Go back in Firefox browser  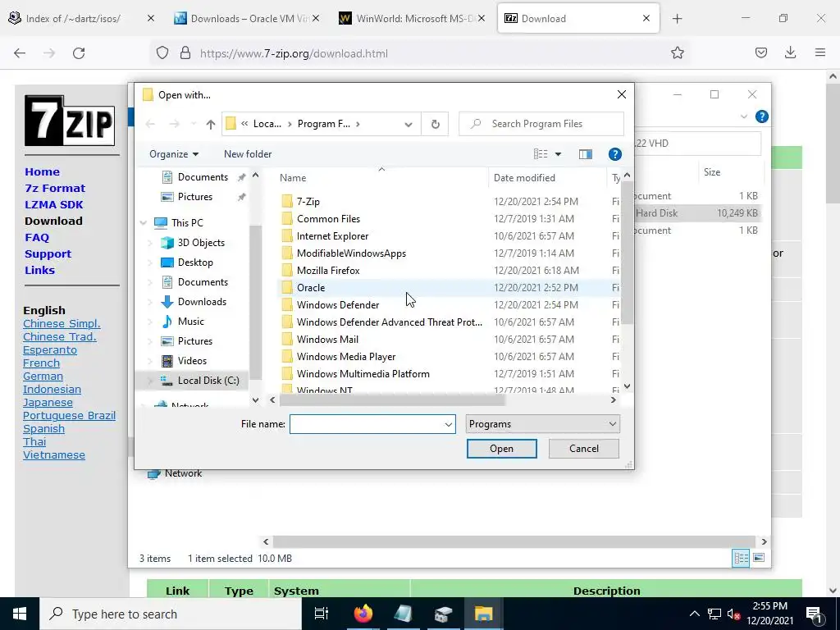click(x=20, y=53)
